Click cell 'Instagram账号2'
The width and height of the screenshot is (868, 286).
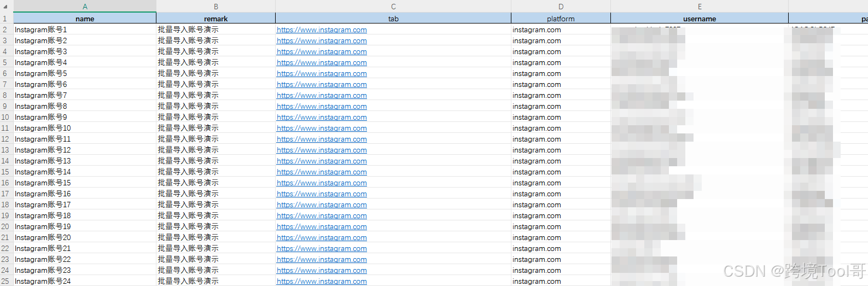coord(85,40)
